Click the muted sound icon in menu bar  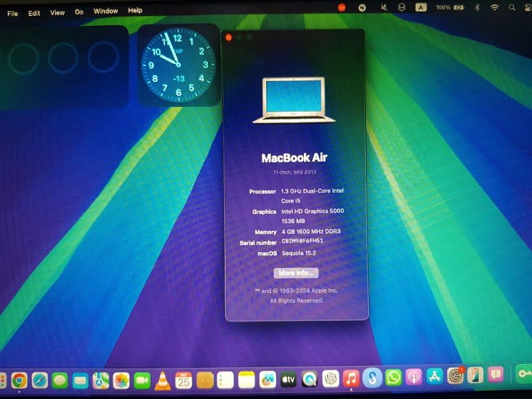tap(382, 7)
